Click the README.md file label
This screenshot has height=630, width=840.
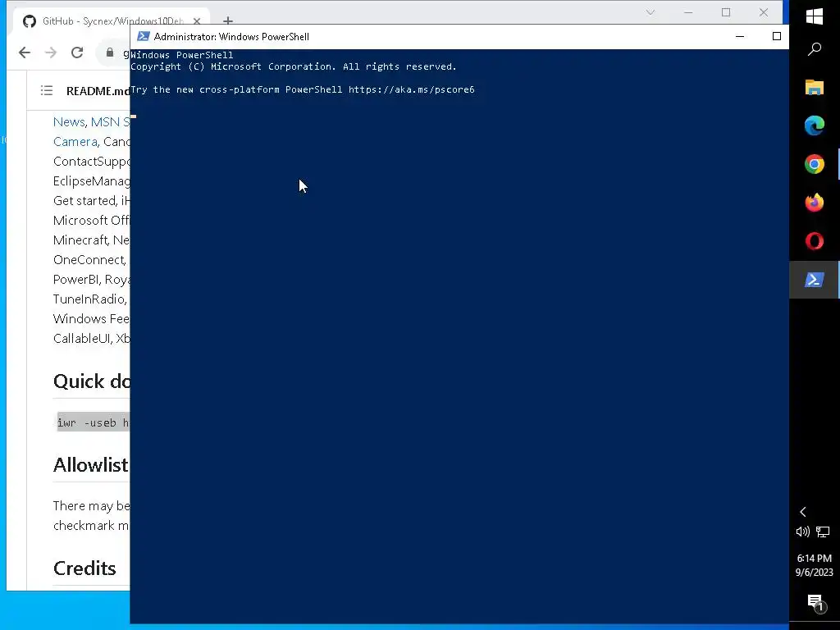(98, 91)
